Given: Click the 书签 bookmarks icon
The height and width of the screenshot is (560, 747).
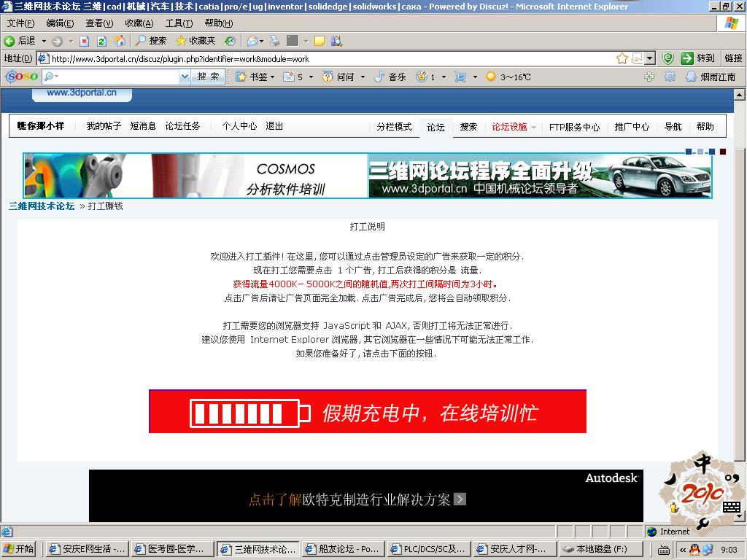Looking at the screenshot, I should [x=241, y=77].
